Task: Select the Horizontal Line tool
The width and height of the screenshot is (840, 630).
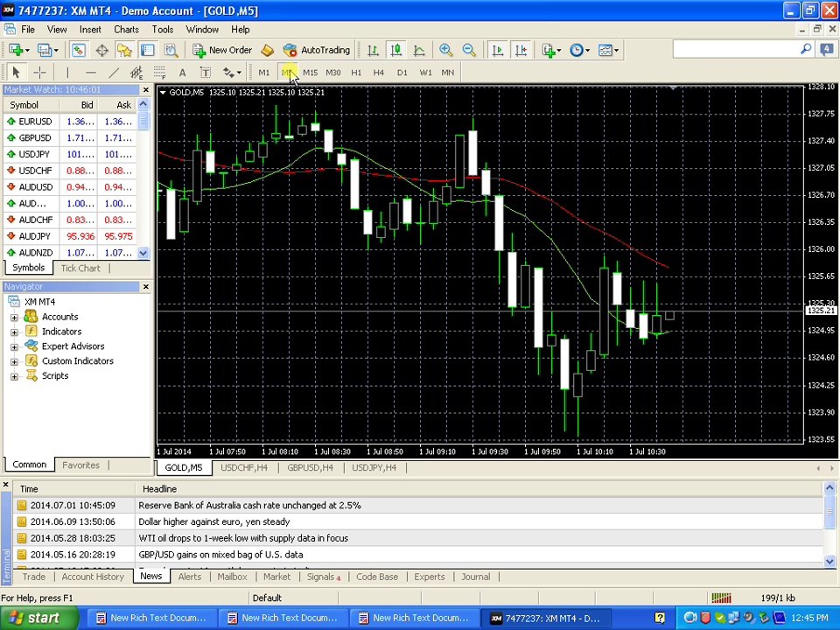Action: tap(90, 73)
